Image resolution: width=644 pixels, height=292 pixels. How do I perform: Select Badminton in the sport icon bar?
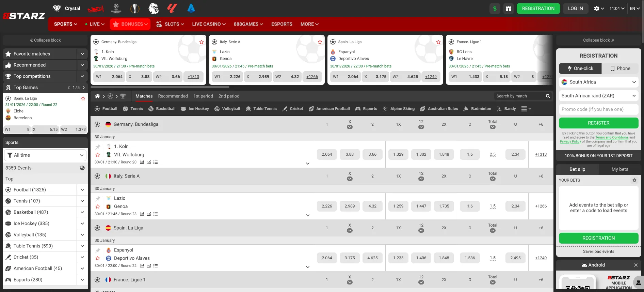pyautogui.click(x=477, y=109)
